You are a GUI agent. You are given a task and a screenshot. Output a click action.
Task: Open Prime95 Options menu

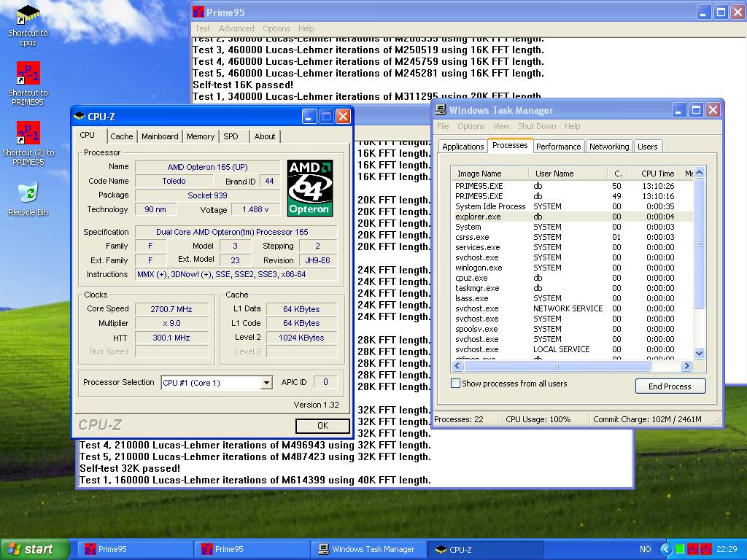tap(276, 28)
